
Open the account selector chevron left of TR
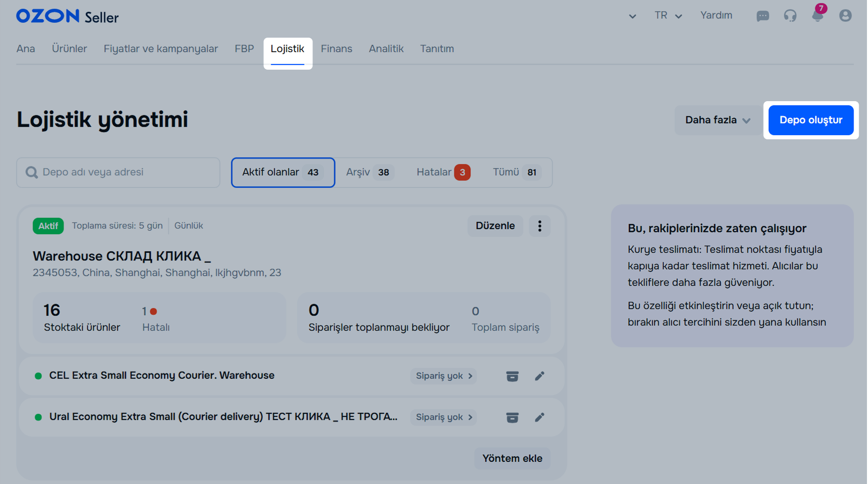click(633, 17)
